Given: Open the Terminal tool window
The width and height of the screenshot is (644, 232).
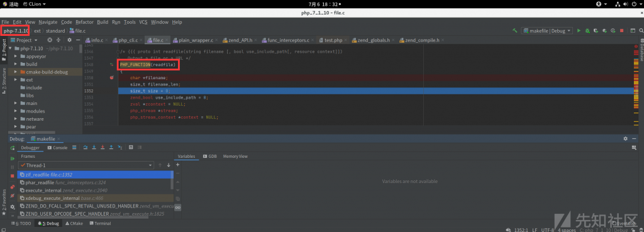Looking at the screenshot, I should [x=99, y=223].
